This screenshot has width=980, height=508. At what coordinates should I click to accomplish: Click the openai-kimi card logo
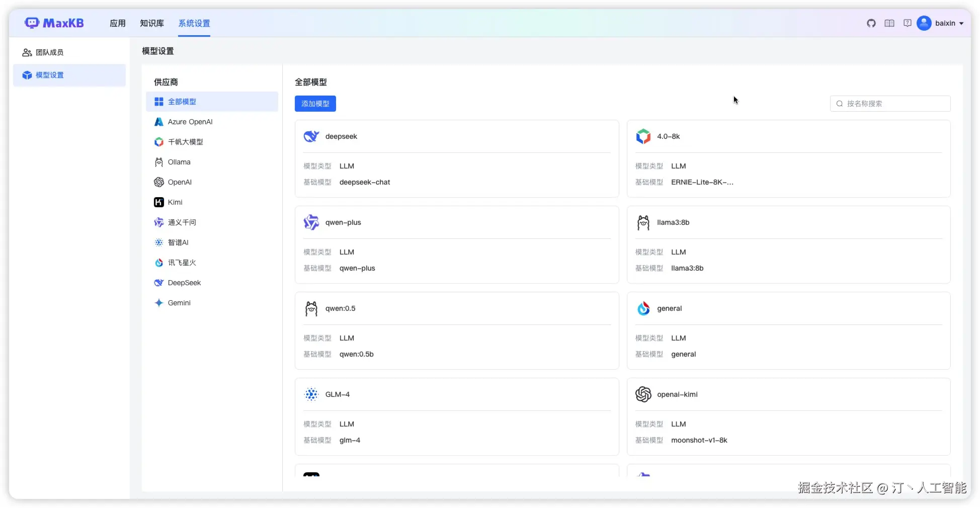pyautogui.click(x=643, y=394)
